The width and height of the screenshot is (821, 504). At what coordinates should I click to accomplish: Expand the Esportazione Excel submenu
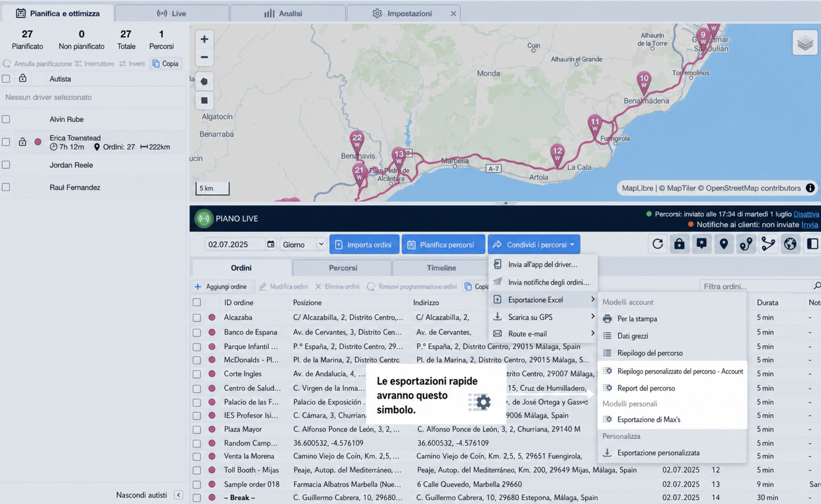click(543, 300)
